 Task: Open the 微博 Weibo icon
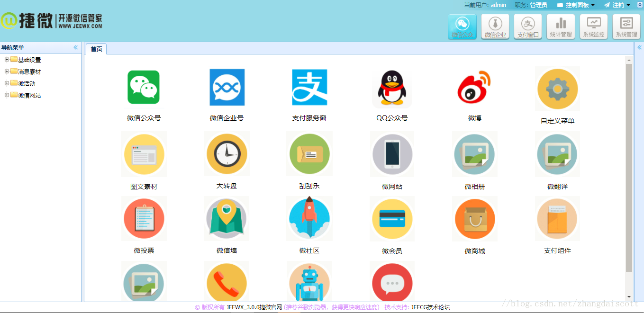point(475,87)
